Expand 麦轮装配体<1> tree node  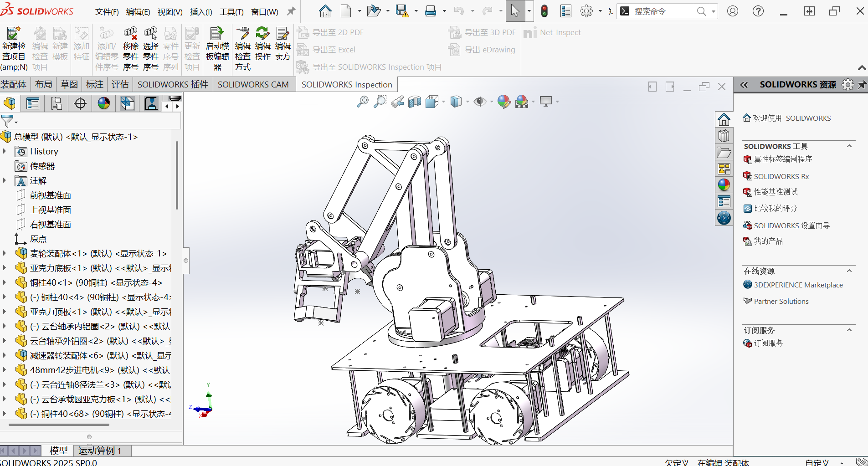pos(5,253)
